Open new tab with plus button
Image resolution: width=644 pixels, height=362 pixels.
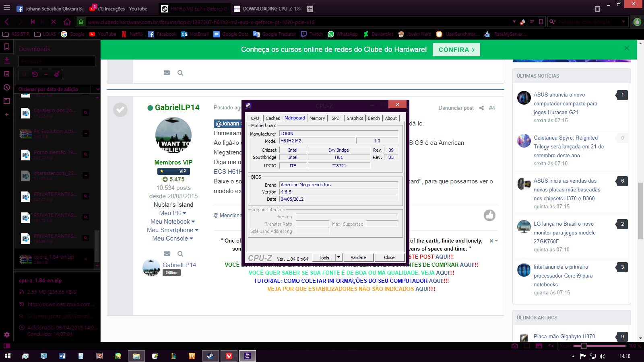pyautogui.click(x=310, y=9)
